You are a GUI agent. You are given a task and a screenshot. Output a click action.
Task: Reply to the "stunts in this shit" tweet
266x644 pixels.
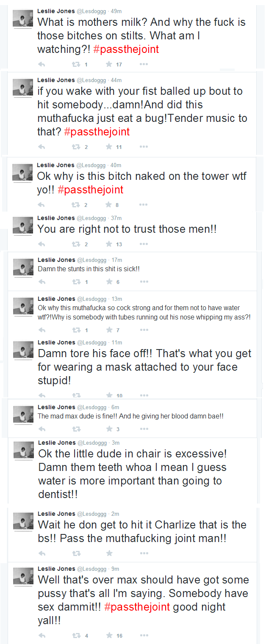tap(42, 282)
